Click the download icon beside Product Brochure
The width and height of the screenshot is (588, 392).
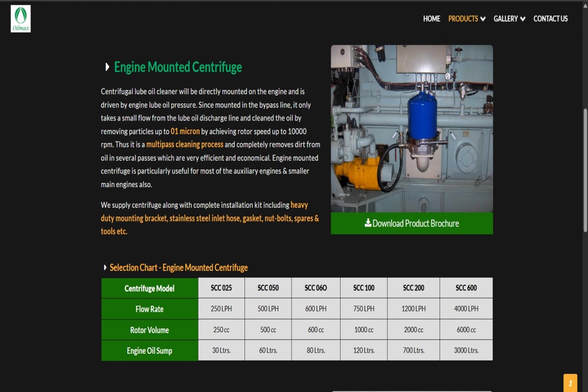point(368,223)
